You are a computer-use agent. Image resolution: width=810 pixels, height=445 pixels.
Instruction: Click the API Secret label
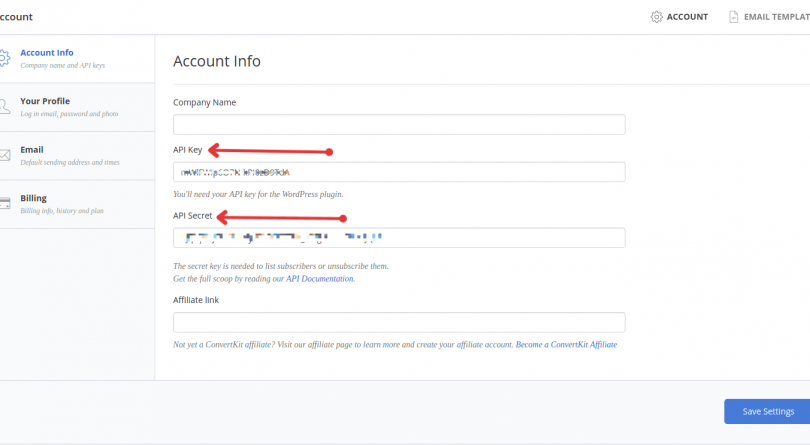193,216
